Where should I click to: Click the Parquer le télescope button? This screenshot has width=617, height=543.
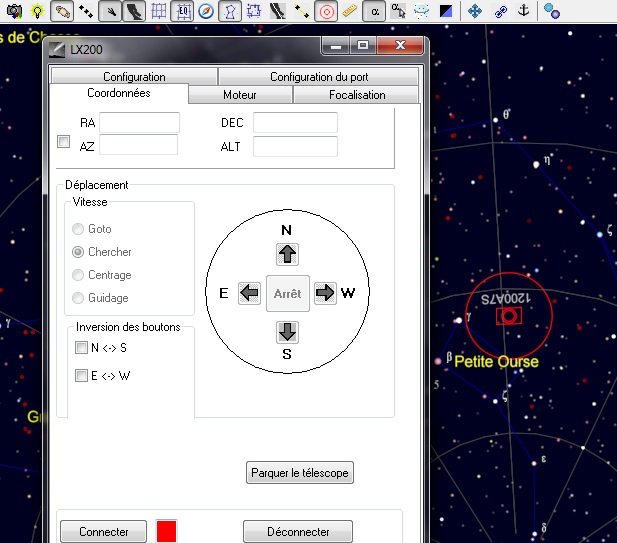pos(300,473)
